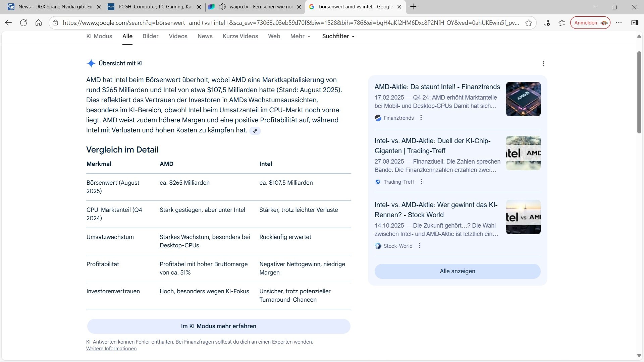Mute the waipu.tv tab audio

222,7
